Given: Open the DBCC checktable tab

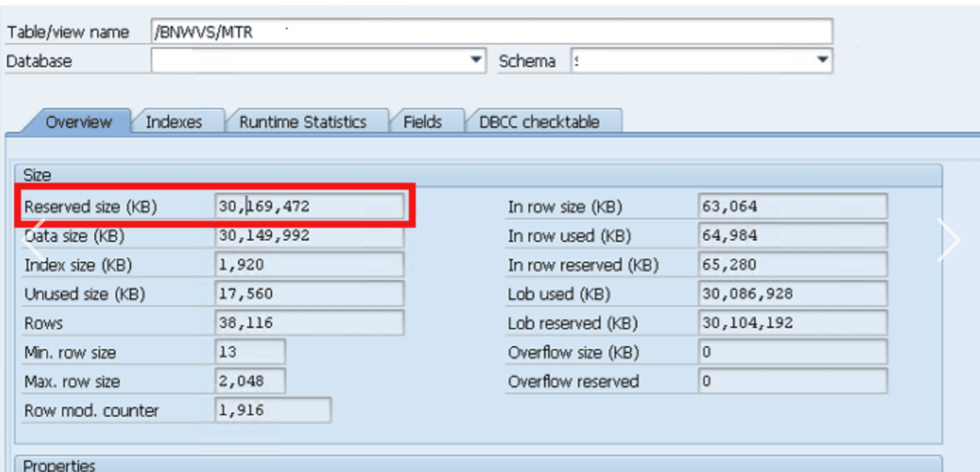Looking at the screenshot, I should 539,122.
